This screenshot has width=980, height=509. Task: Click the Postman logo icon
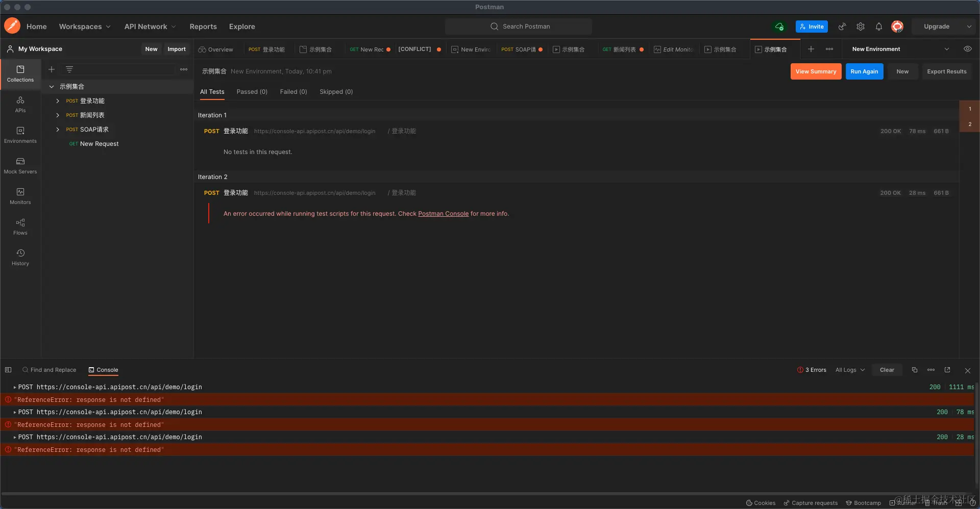point(12,26)
